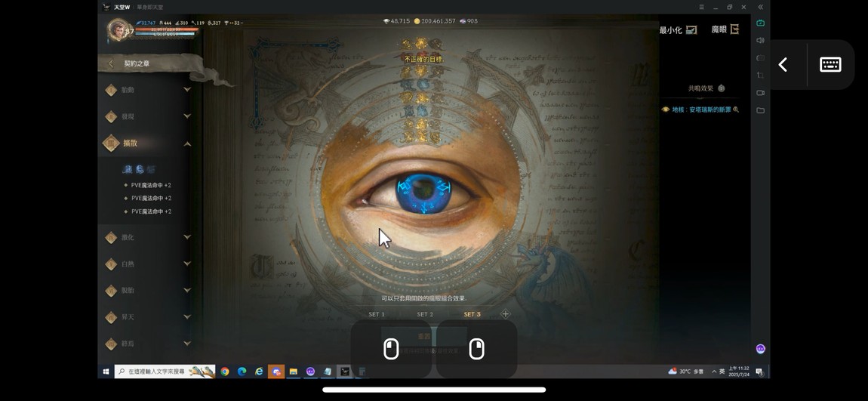Open the 地核：安塔瑞斯的斷罪 link
Screen dimensions: 868x401
701,110
